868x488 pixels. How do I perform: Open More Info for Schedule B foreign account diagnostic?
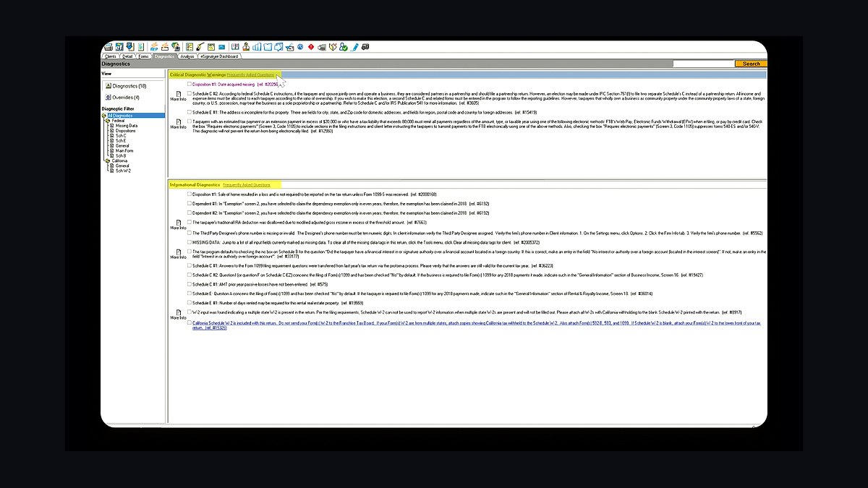(x=178, y=254)
